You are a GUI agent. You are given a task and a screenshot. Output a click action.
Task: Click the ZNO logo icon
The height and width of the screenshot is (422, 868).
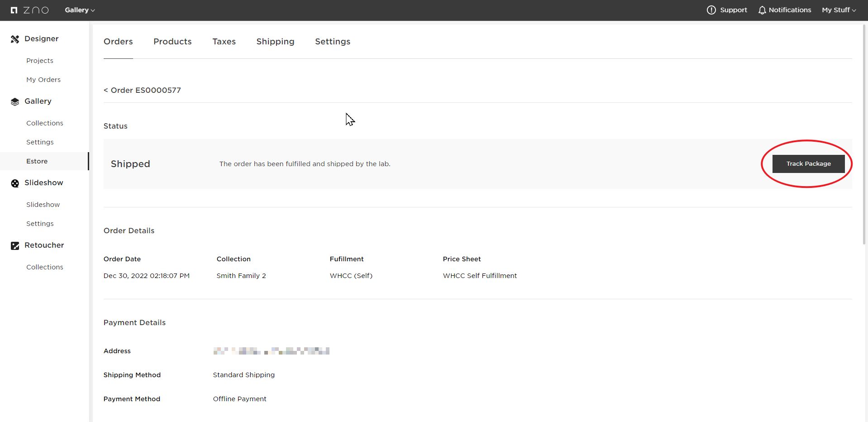click(x=14, y=10)
